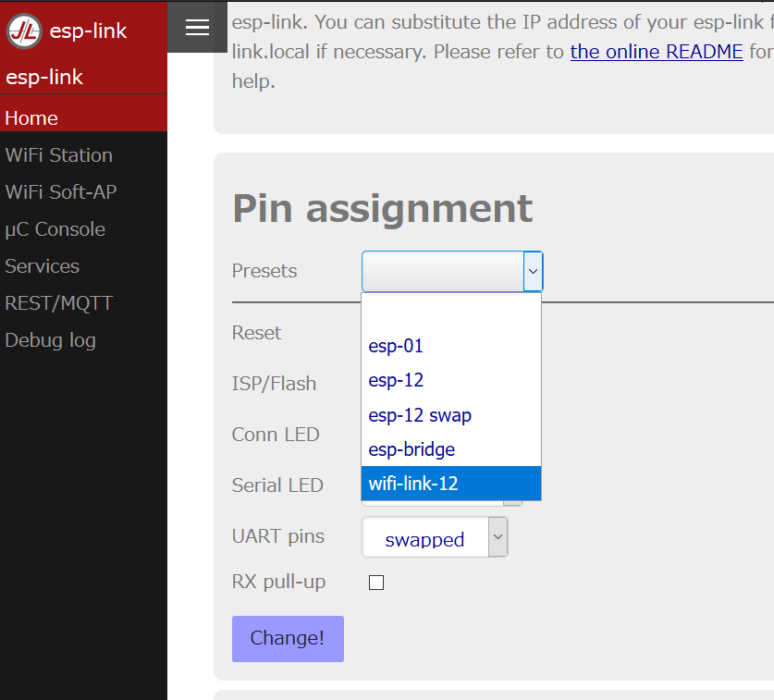Open UART pins swapped dropdown

pos(435,537)
